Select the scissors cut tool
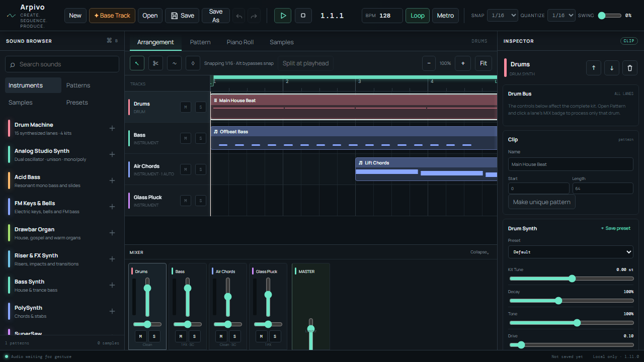This screenshot has height=362, width=644. click(x=156, y=63)
